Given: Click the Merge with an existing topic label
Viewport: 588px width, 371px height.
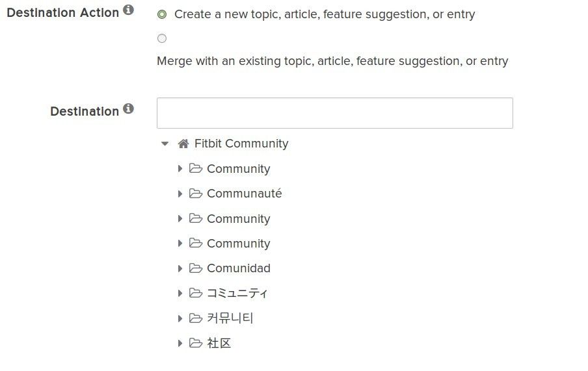Looking at the screenshot, I should [332, 61].
